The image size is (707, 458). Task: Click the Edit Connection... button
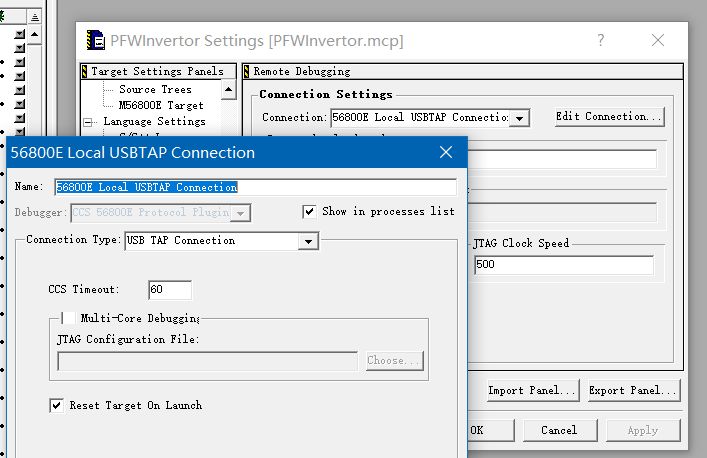609,117
